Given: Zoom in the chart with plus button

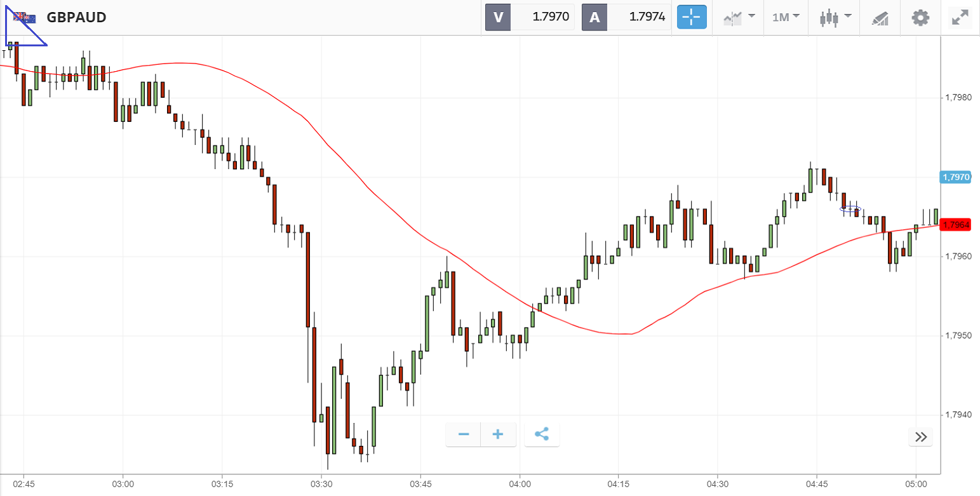Looking at the screenshot, I should click(x=498, y=434).
